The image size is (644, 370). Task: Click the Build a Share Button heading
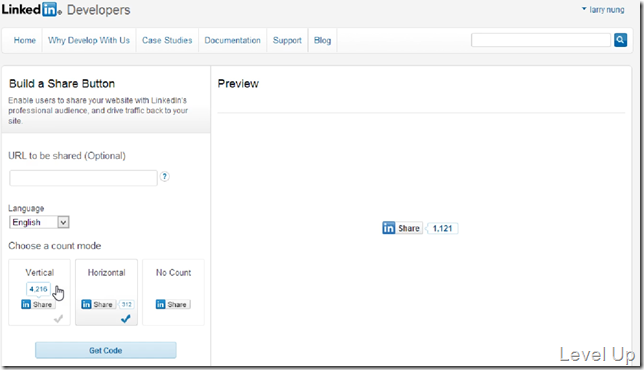[x=62, y=84]
